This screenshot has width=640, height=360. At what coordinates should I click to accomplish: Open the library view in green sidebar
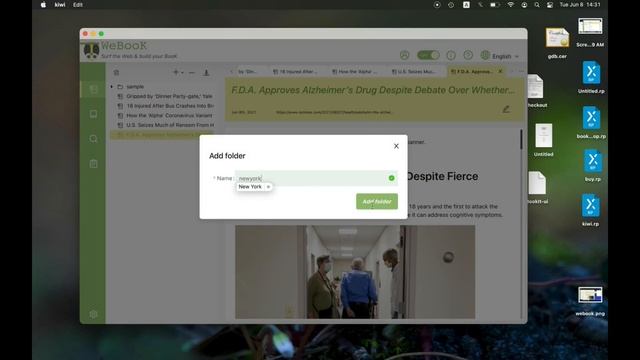[x=93, y=89]
